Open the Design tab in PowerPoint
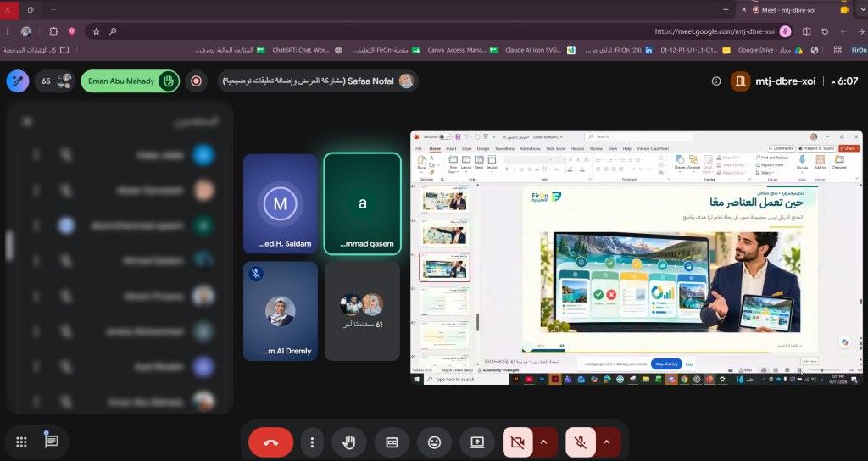Image resolution: width=868 pixels, height=461 pixels. [482, 149]
